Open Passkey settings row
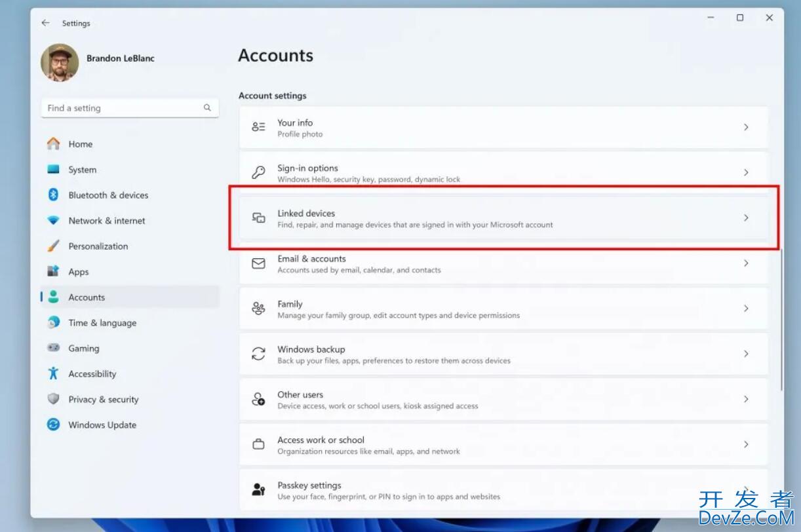Screen dimensions: 801x532 503,489
